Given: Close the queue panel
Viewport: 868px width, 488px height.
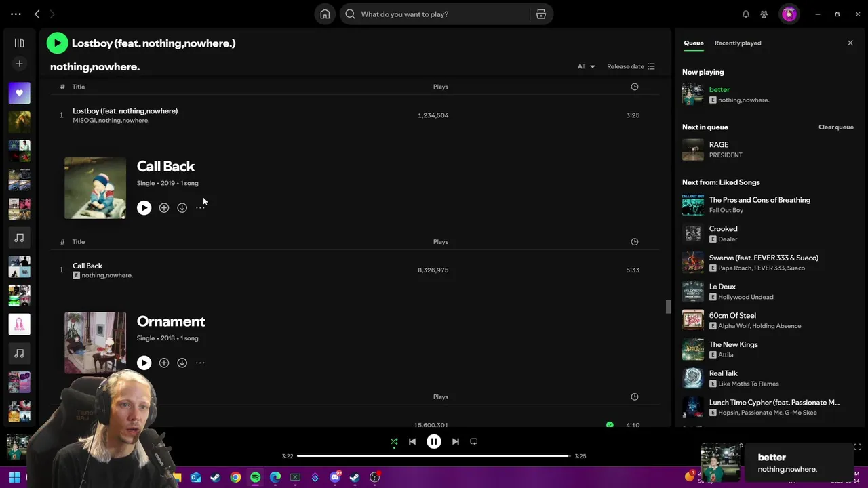Looking at the screenshot, I should 850,43.
